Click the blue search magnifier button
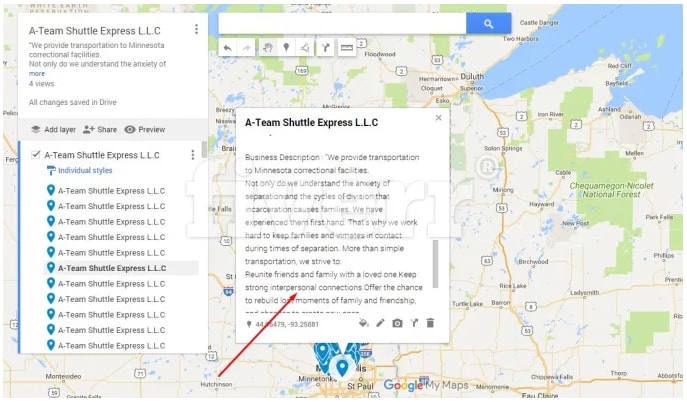 click(489, 23)
